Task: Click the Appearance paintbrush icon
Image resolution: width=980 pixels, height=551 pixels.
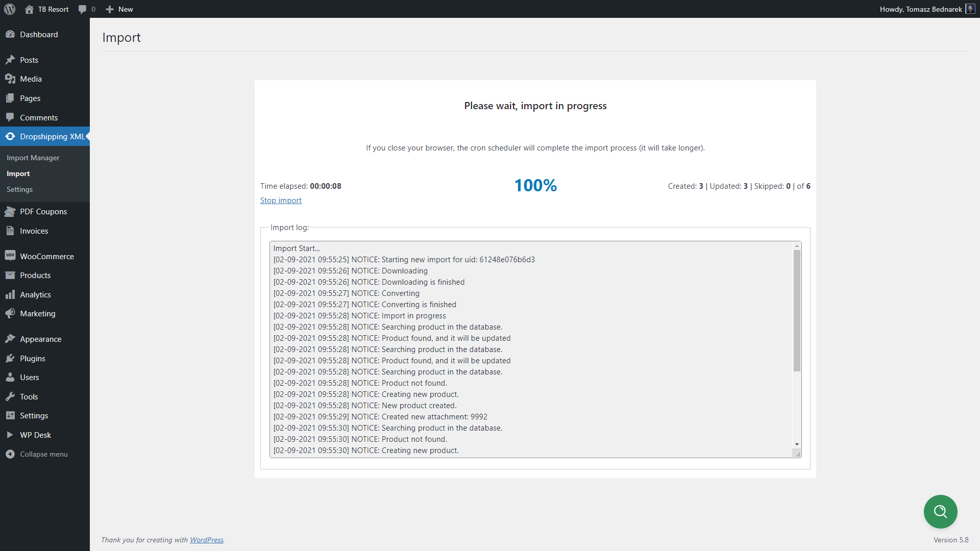Action: click(x=10, y=339)
